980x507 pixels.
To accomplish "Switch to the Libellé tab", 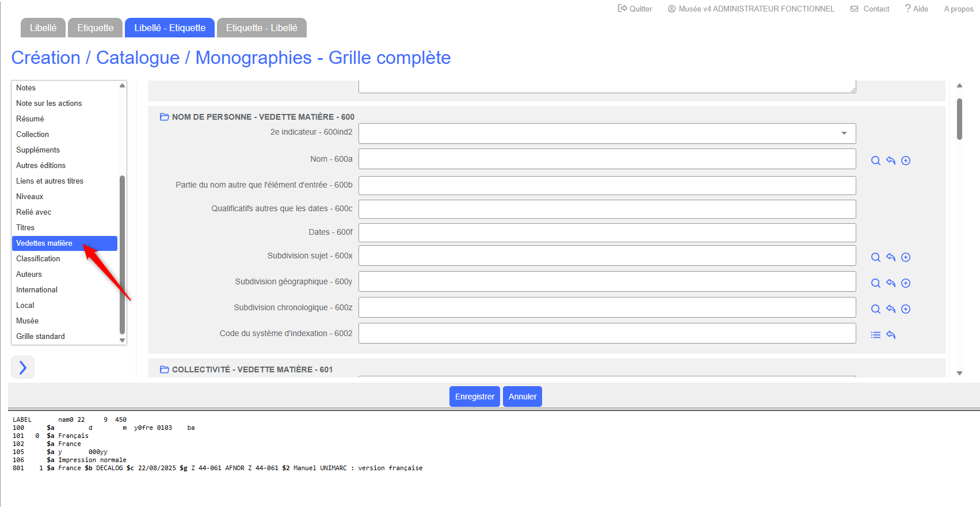I will coord(43,28).
